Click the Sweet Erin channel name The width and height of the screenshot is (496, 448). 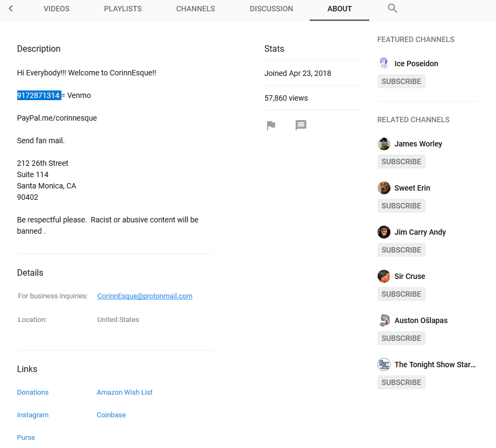click(x=412, y=188)
